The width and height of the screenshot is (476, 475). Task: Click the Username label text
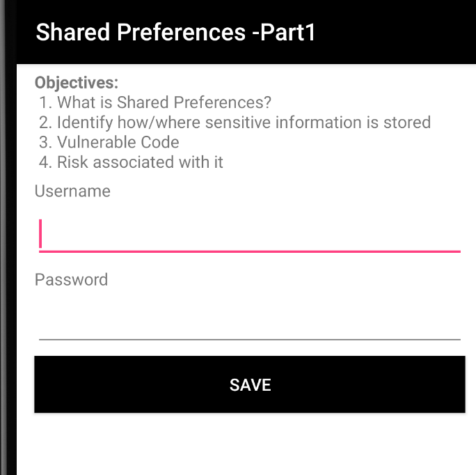click(x=72, y=191)
